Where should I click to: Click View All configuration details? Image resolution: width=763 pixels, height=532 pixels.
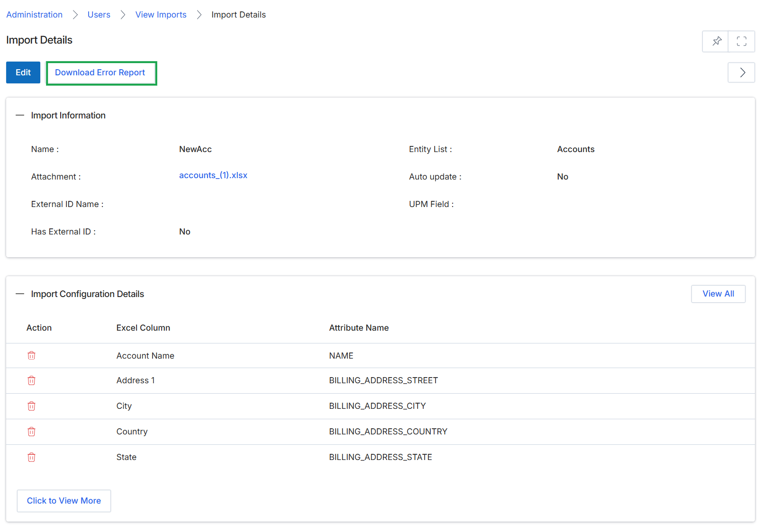coord(718,294)
